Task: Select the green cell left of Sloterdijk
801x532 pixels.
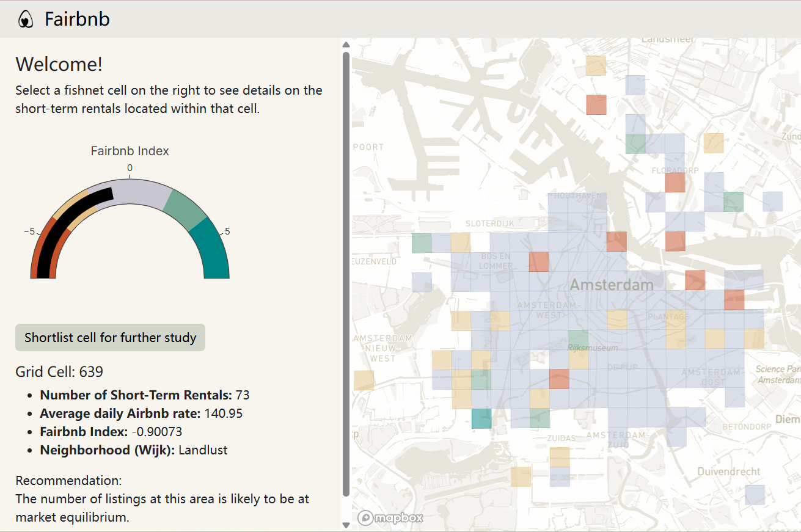Action: [422, 242]
